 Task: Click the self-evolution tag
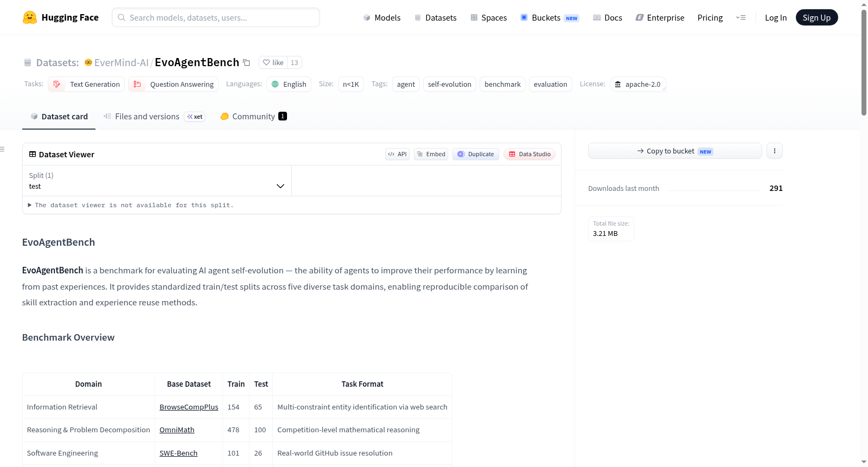(x=450, y=84)
